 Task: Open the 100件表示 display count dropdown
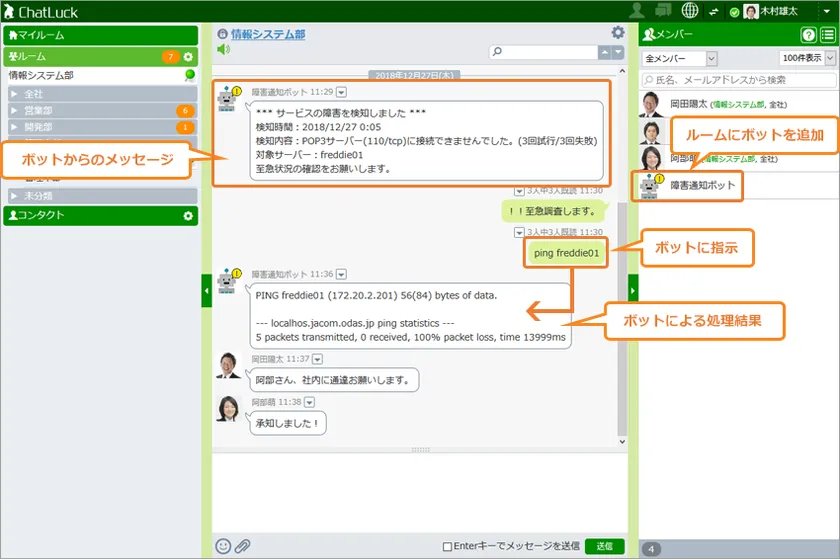(x=807, y=59)
